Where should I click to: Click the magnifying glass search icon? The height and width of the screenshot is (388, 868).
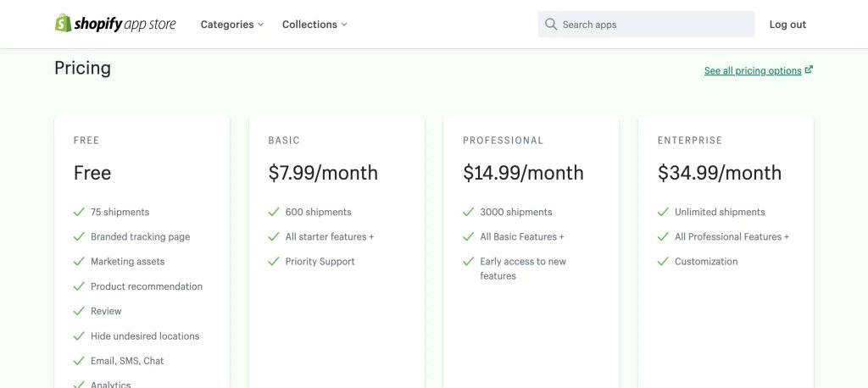point(550,25)
